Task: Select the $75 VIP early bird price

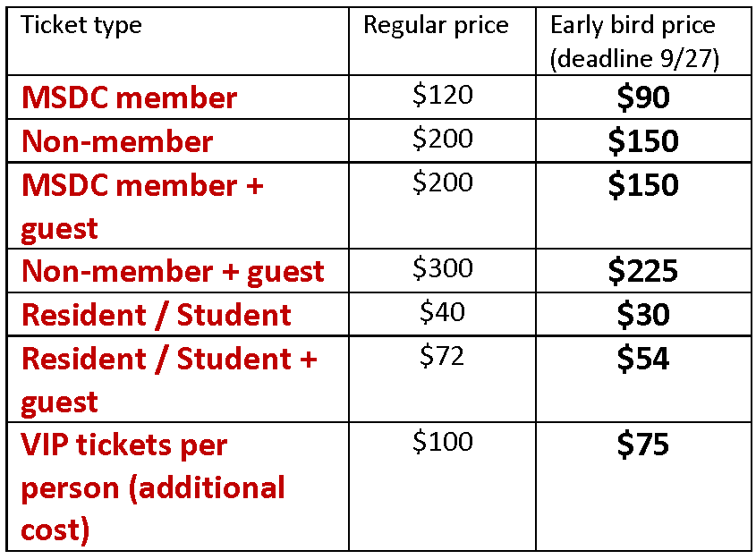Action: pyautogui.click(x=643, y=445)
